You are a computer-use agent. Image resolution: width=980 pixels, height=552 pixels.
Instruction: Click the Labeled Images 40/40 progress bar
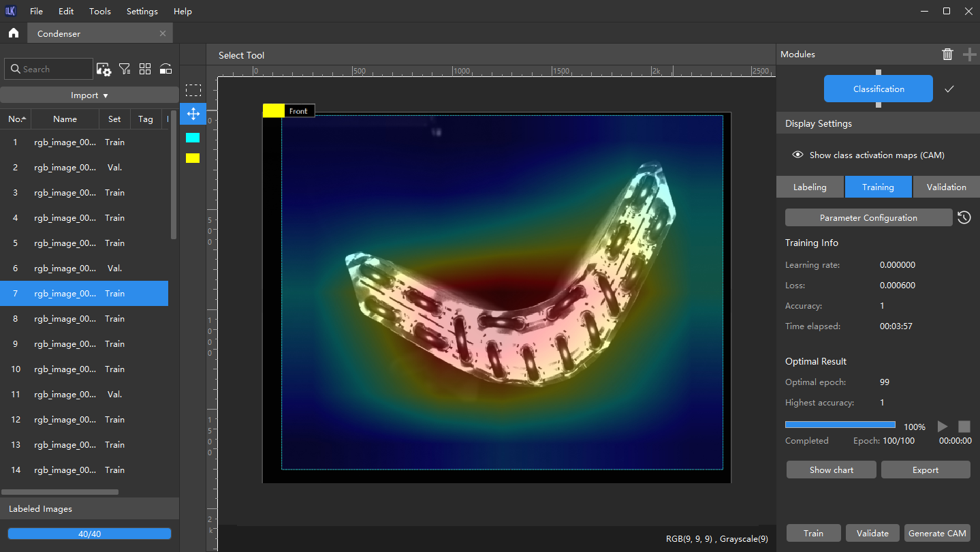(x=89, y=534)
